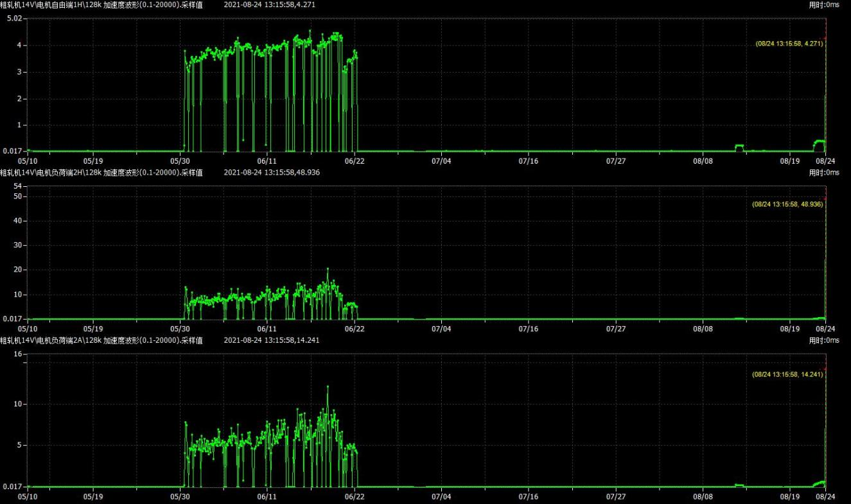Viewport: 851px width, 504px height.
Task: Click the 电机自由端1H chart title
Action: tap(101, 4)
